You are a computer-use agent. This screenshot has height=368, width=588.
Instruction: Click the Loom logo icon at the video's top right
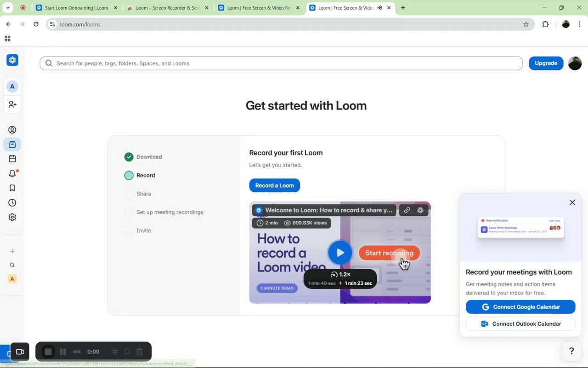(420, 210)
